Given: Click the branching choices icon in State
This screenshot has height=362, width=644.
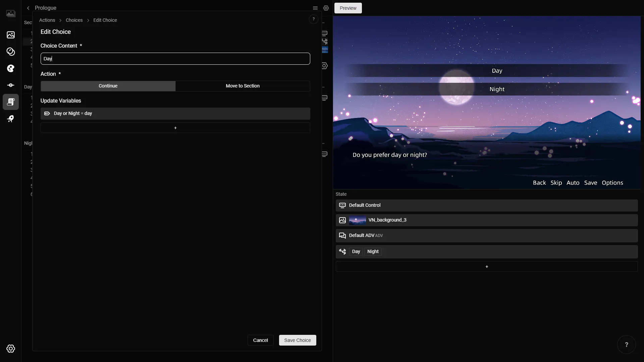Looking at the screenshot, I should [x=342, y=251].
